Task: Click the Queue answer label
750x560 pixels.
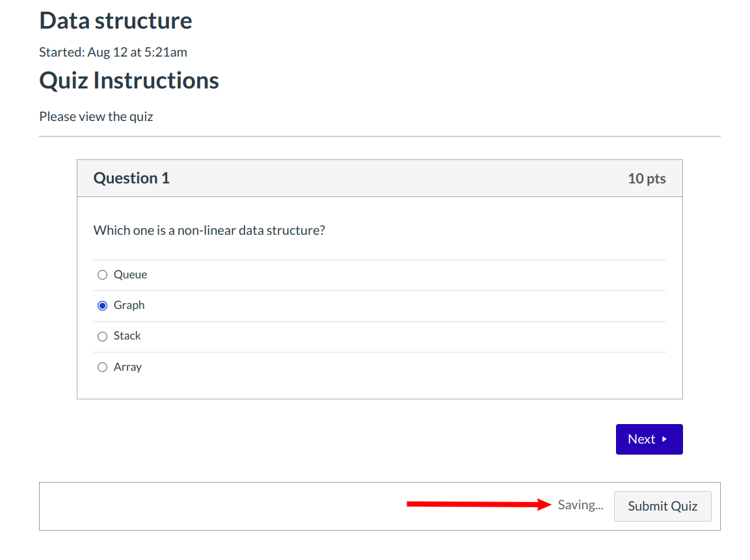Action: tap(130, 275)
